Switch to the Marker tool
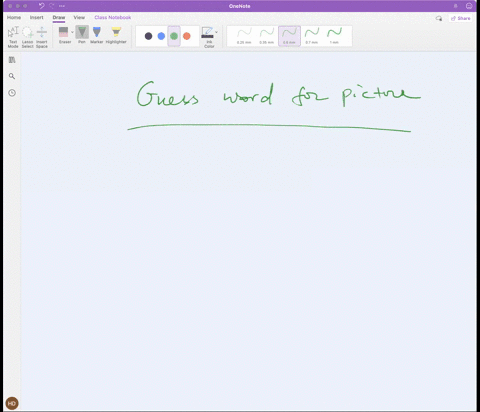This screenshot has height=412, width=480. [x=97, y=35]
